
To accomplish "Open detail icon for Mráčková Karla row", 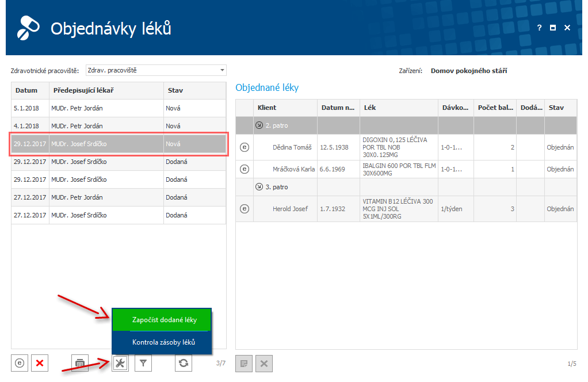I will tap(245, 169).
